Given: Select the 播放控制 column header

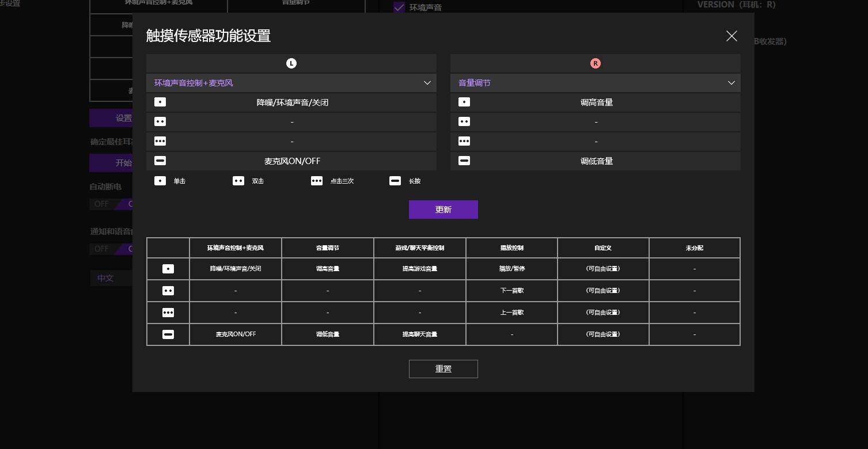Looking at the screenshot, I should point(511,248).
